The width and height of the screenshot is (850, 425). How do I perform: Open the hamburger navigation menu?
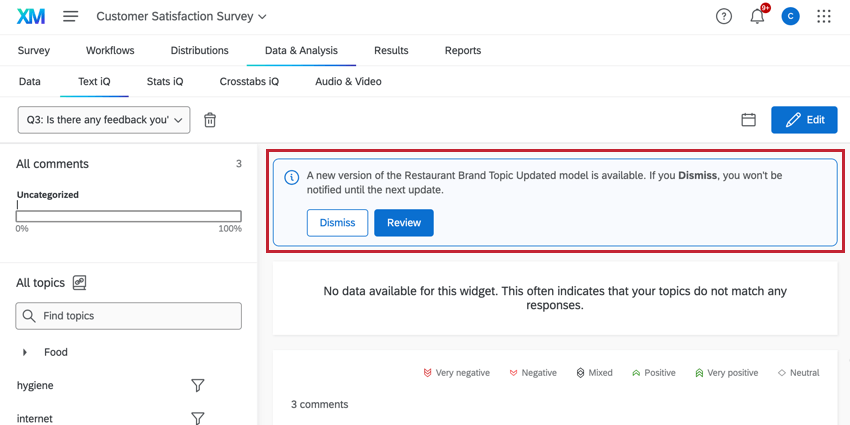click(71, 16)
